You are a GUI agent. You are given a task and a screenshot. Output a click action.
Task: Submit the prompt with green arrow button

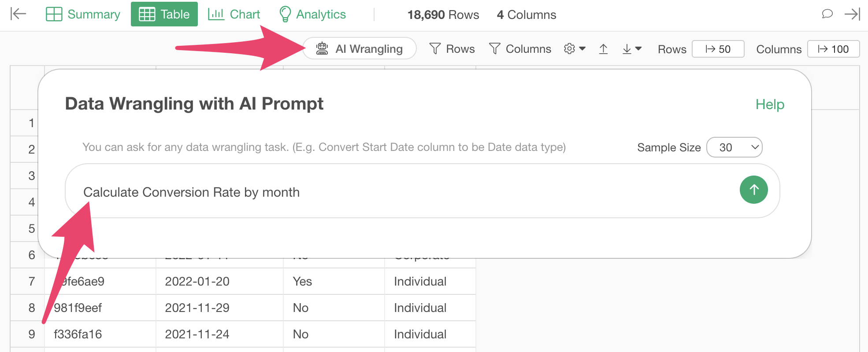tap(753, 190)
